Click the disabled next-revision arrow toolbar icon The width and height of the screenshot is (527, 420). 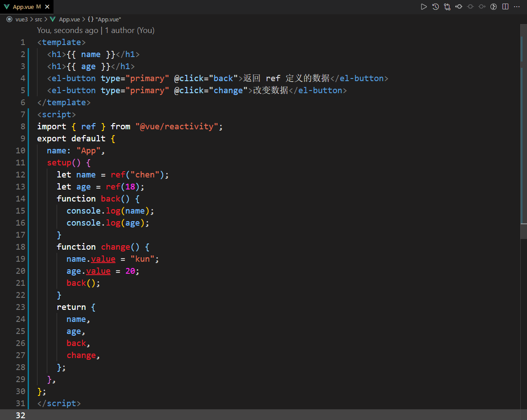click(x=482, y=7)
